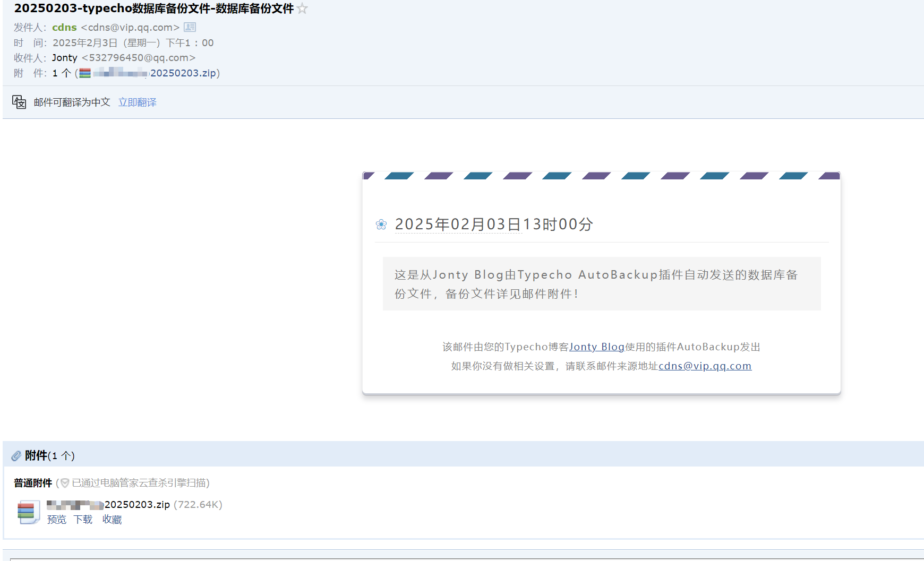
Task: Open sender contact card icon beside cdns@vip.qq.com
Action: 190,27
